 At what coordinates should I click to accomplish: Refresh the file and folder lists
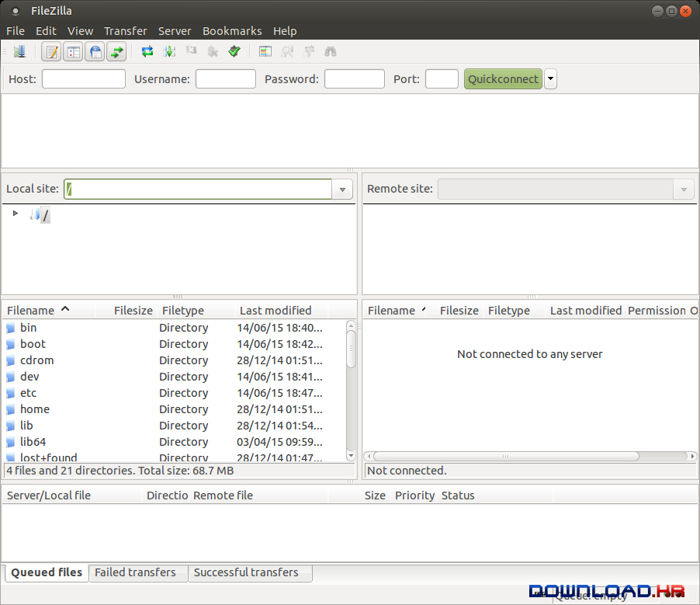click(147, 52)
